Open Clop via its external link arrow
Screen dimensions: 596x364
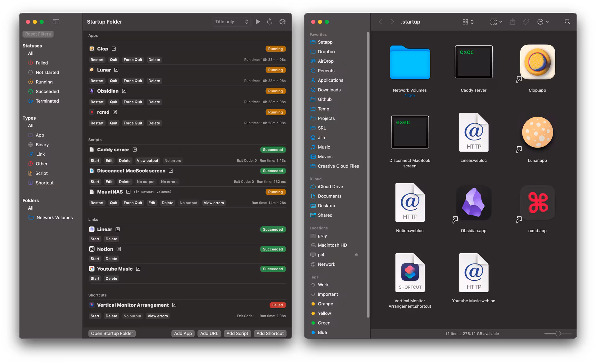[114, 49]
